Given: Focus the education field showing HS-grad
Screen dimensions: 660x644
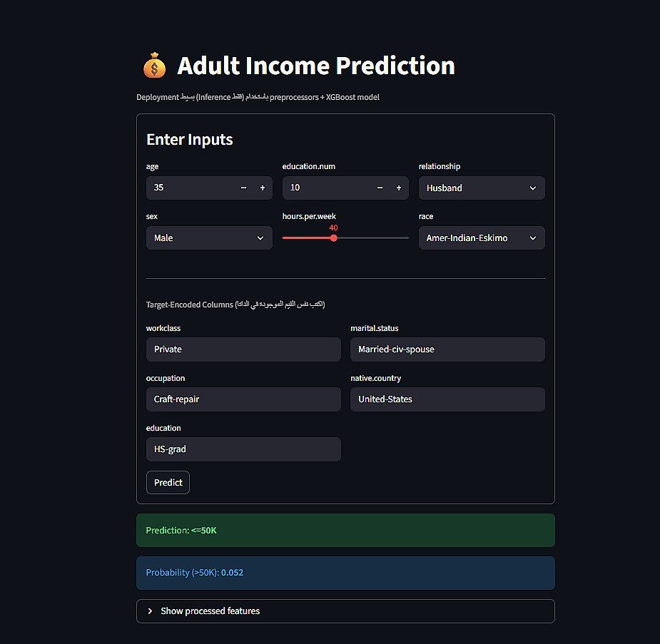Looking at the screenshot, I should [243, 449].
